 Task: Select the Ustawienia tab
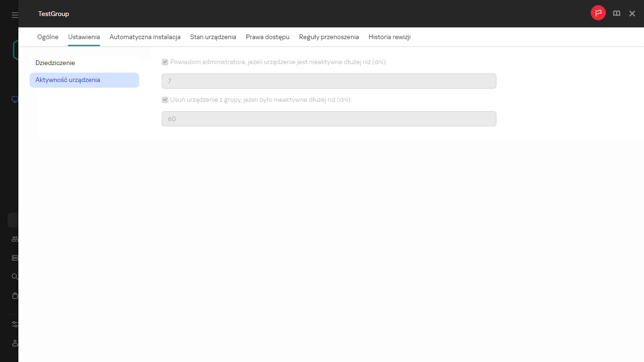tap(84, 37)
